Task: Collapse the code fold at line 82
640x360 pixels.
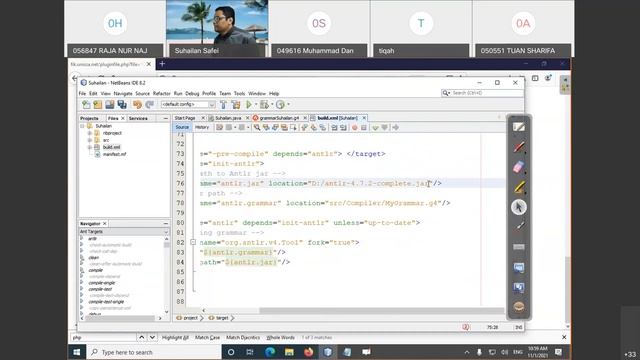Action: point(193,242)
